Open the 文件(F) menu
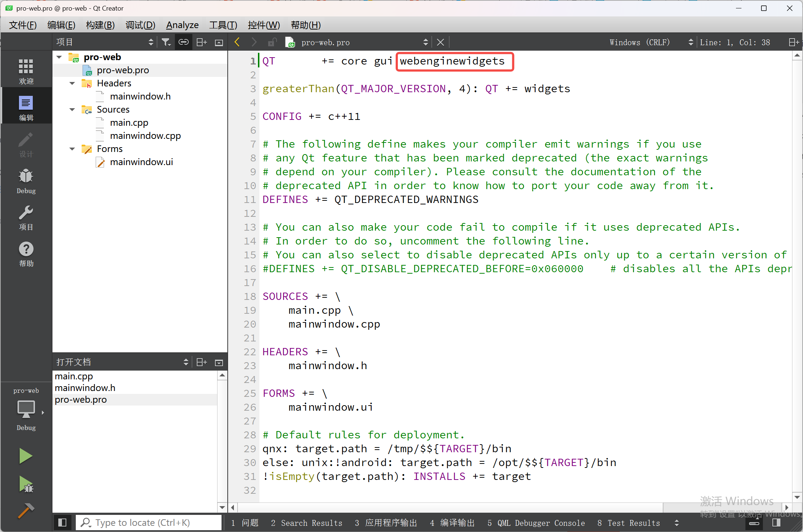 (23, 25)
